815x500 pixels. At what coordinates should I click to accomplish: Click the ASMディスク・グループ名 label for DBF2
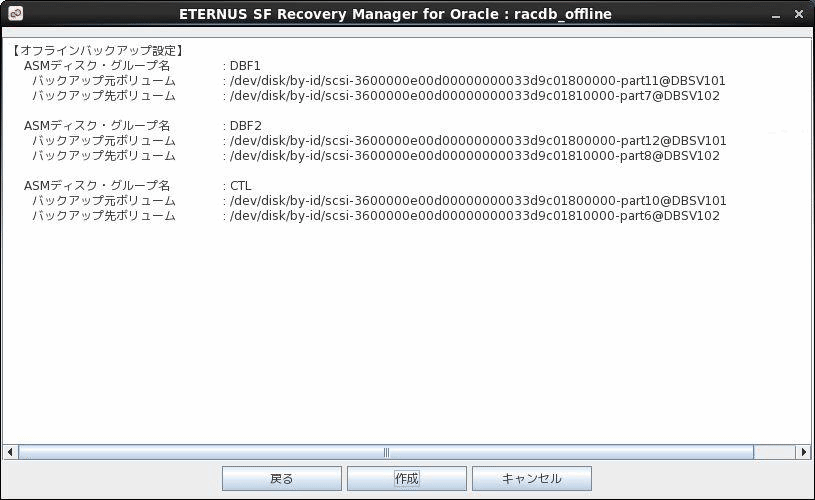[x=97, y=126]
